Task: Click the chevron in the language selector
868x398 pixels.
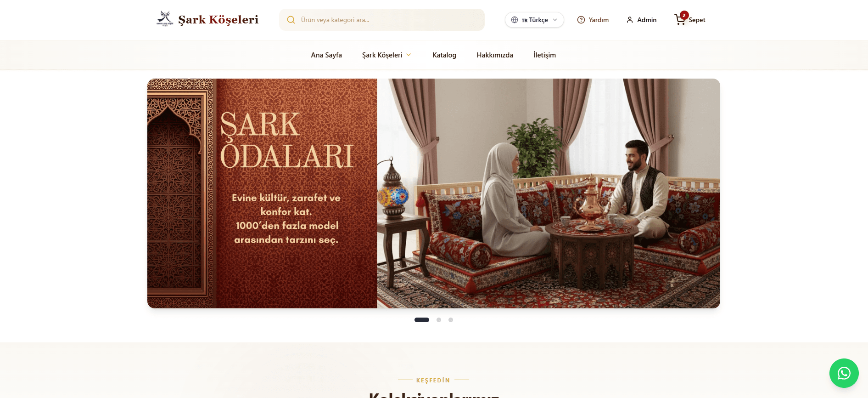Action: [555, 20]
